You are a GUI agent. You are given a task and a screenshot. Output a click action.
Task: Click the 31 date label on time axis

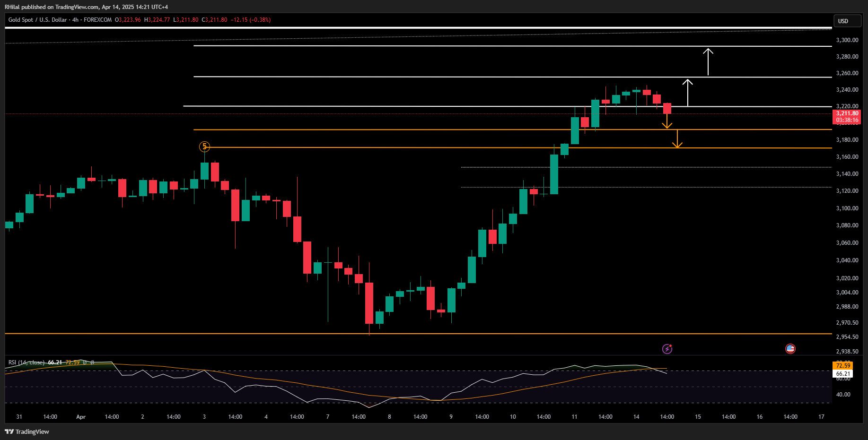tap(19, 417)
